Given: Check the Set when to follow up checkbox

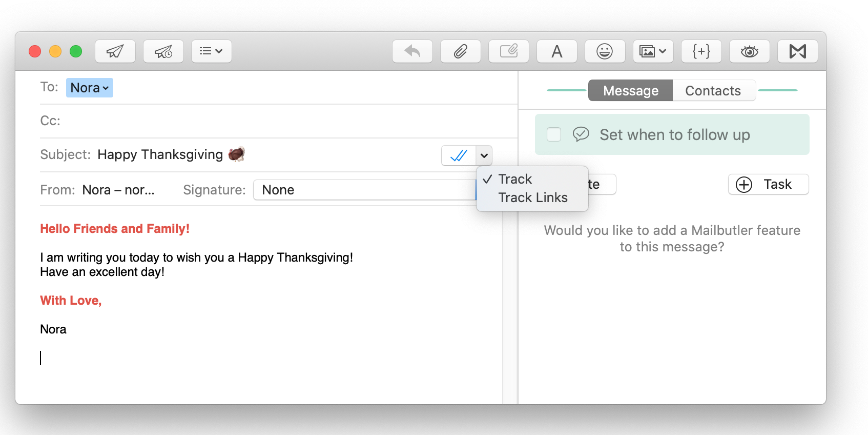Looking at the screenshot, I should coord(554,134).
